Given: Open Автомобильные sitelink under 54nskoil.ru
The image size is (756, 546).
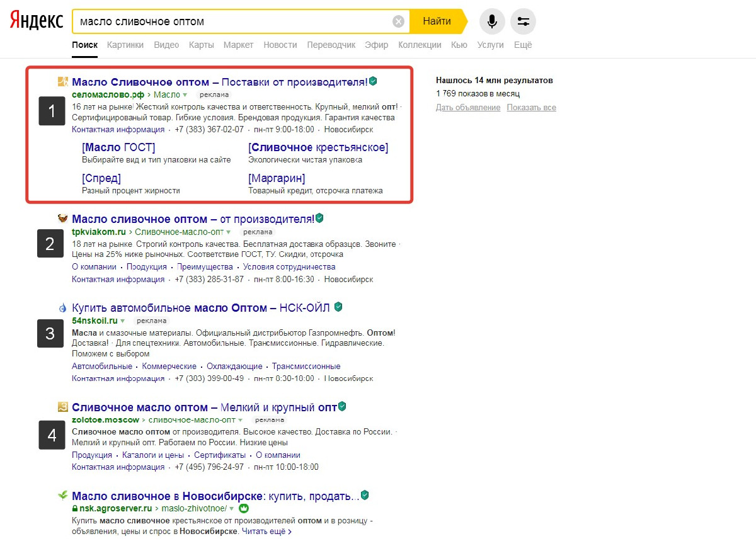Looking at the screenshot, I should [x=102, y=367].
